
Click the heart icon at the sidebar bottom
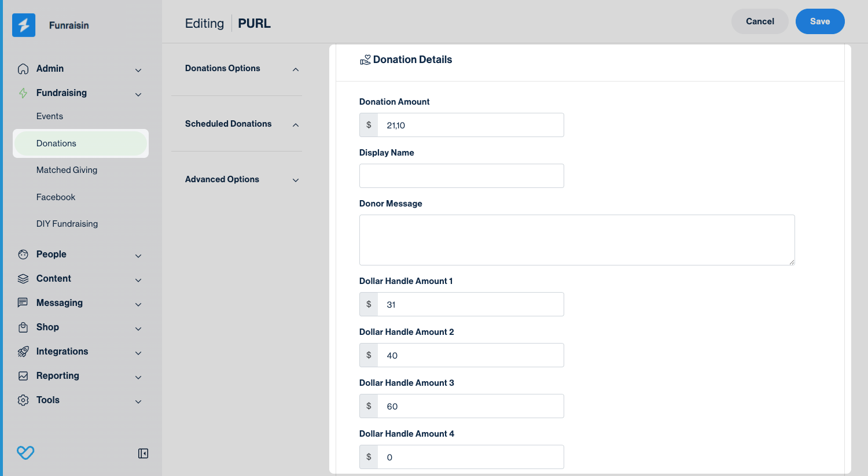pyautogui.click(x=25, y=452)
